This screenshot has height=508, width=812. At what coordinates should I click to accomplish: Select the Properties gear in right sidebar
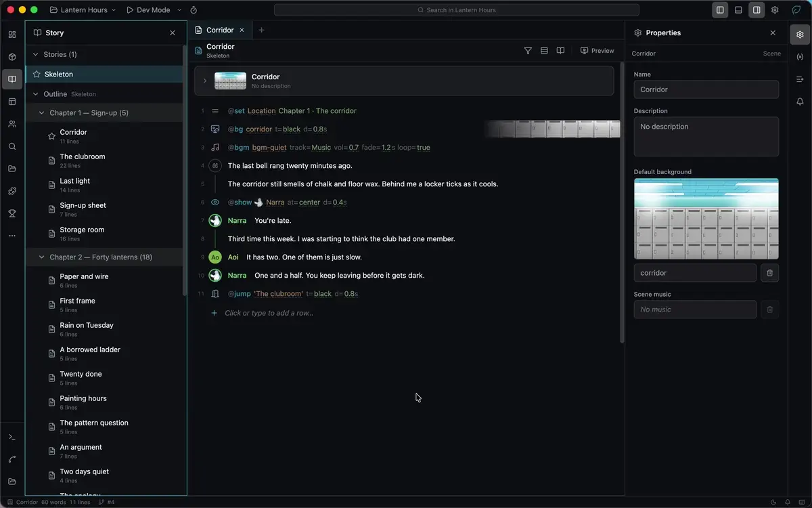(800, 35)
